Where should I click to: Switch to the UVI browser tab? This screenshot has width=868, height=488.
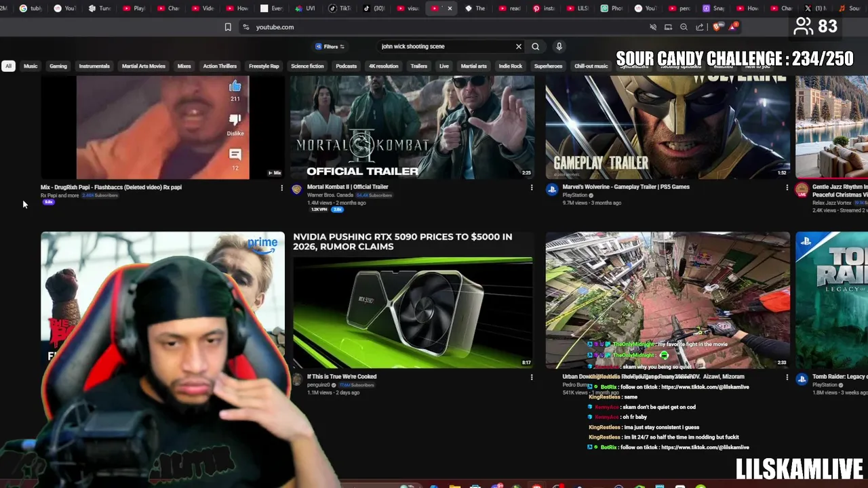(304, 8)
